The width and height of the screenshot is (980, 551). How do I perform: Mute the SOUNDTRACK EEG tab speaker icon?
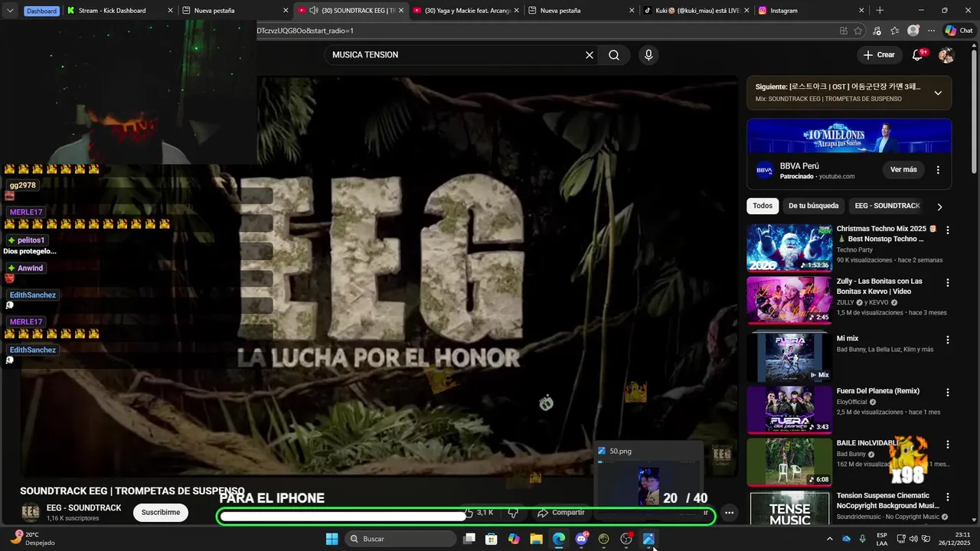[x=314, y=11]
